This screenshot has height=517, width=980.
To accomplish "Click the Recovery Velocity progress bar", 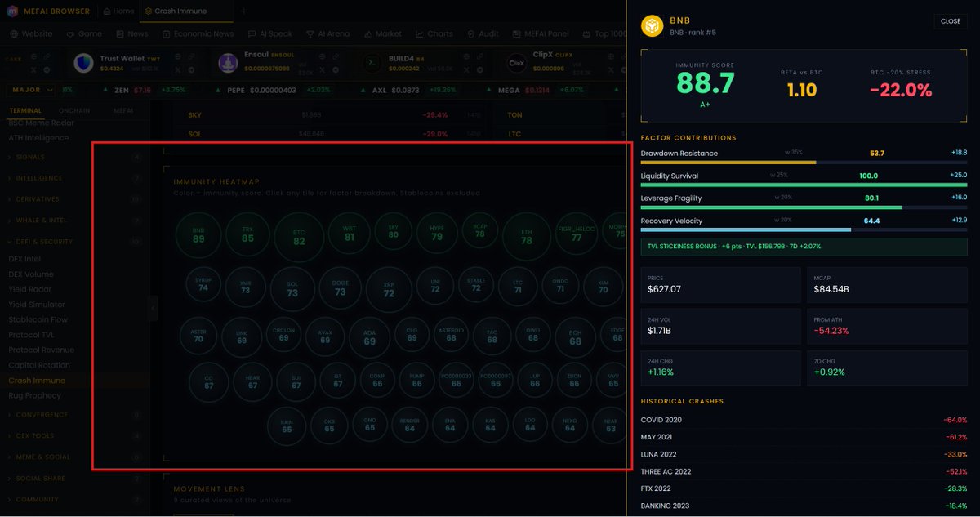I will (x=804, y=230).
